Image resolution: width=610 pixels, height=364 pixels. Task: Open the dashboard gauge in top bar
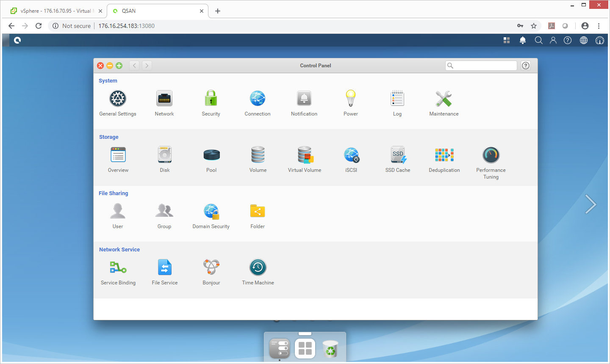[x=600, y=40]
